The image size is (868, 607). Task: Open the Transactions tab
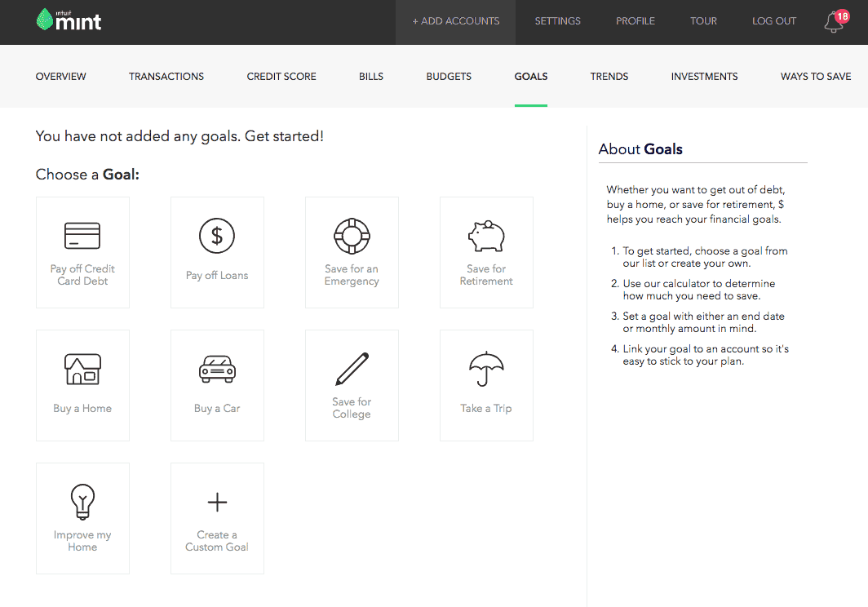tap(166, 77)
